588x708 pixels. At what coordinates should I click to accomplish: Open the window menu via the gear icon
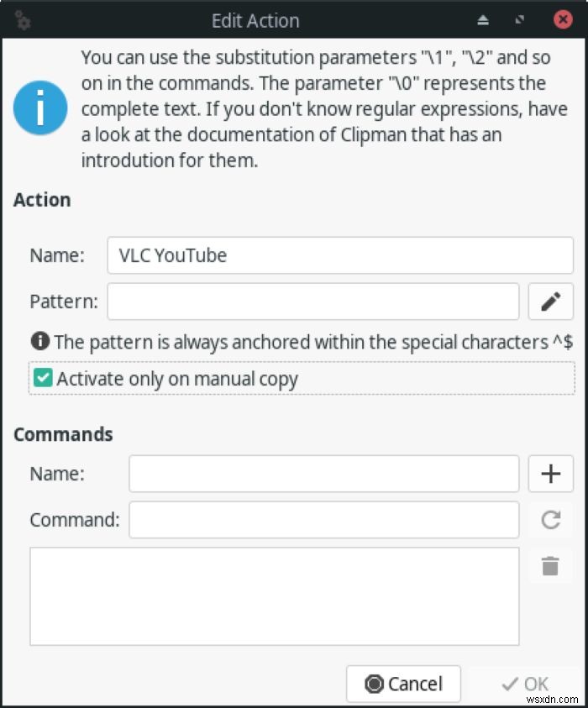(22, 20)
